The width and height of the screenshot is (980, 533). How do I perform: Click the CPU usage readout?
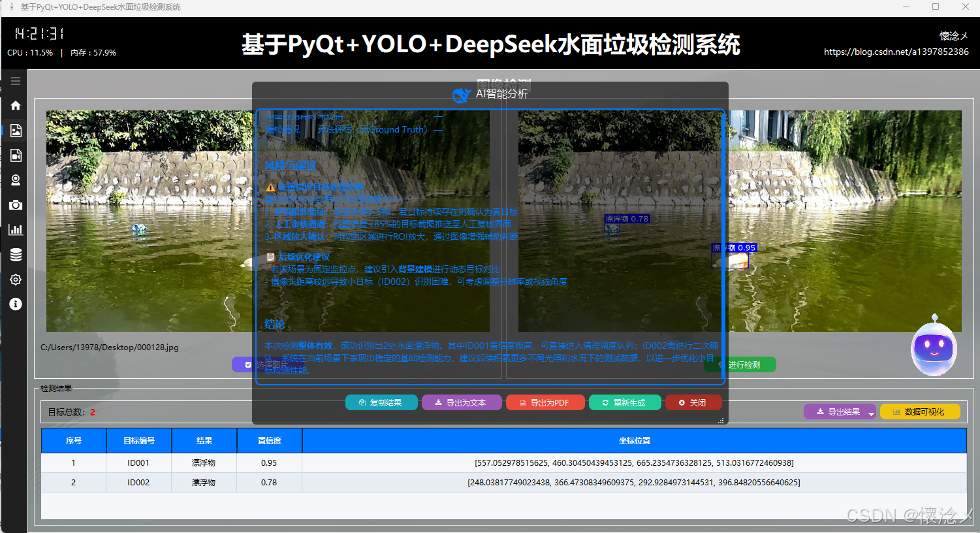pos(30,53)
